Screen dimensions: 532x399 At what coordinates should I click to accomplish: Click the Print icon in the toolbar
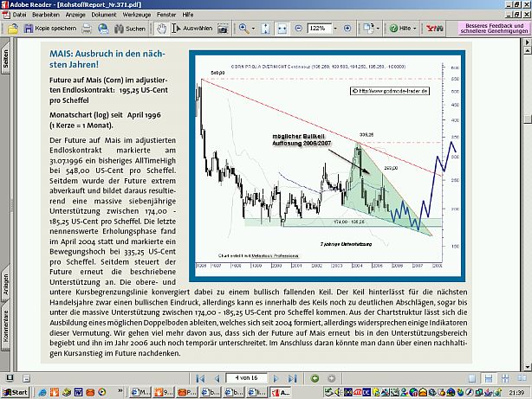87,29
